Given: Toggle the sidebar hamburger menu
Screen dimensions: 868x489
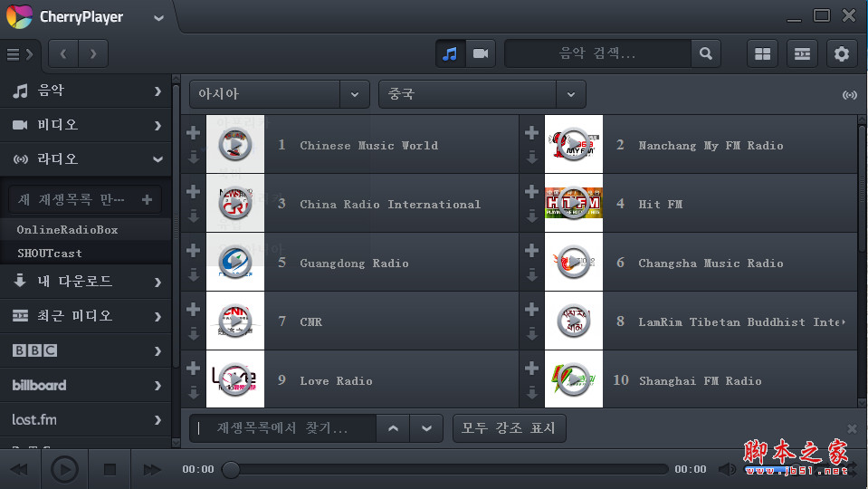Looking at the screenshot, I should click(x=19, y=54).
